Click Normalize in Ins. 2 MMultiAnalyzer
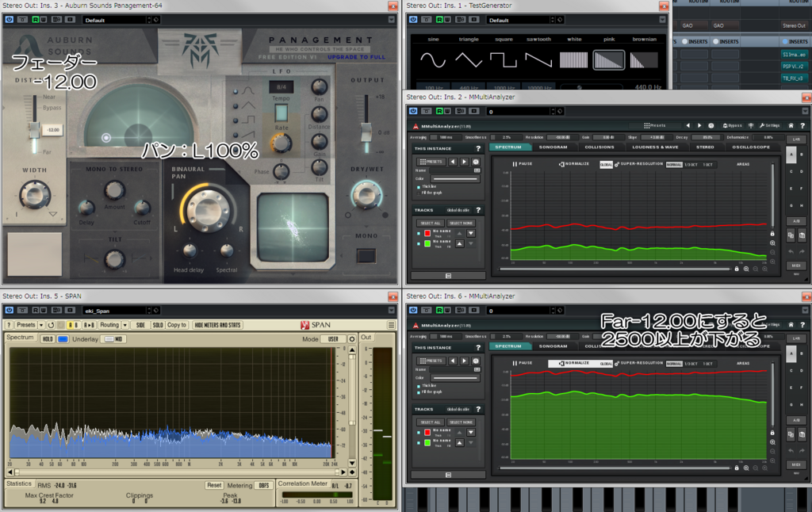Screen dimensions: 812x512 coord(574,163)
